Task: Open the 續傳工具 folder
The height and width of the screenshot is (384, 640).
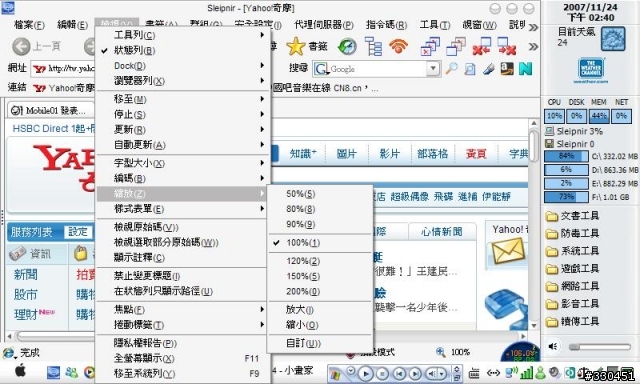Action: [x=572, y=322]
